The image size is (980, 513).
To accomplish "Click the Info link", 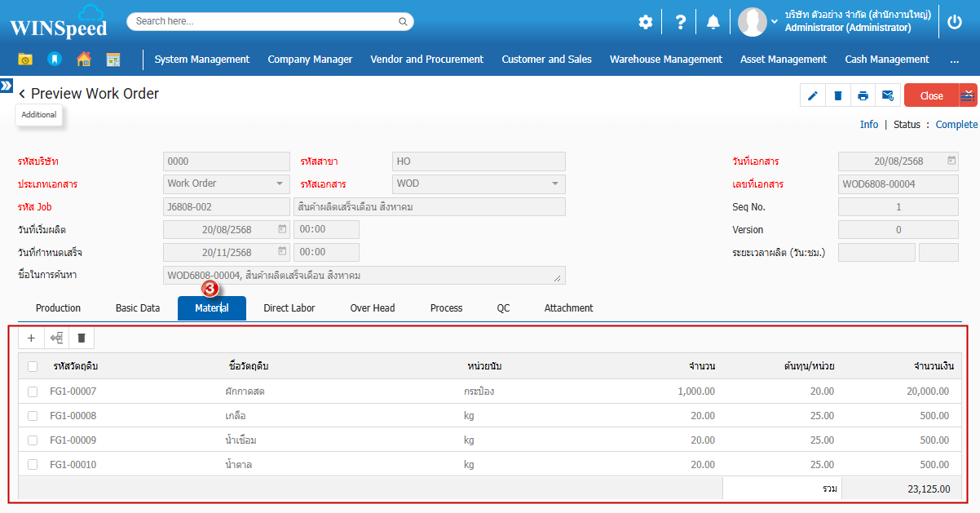I will 869,125.
